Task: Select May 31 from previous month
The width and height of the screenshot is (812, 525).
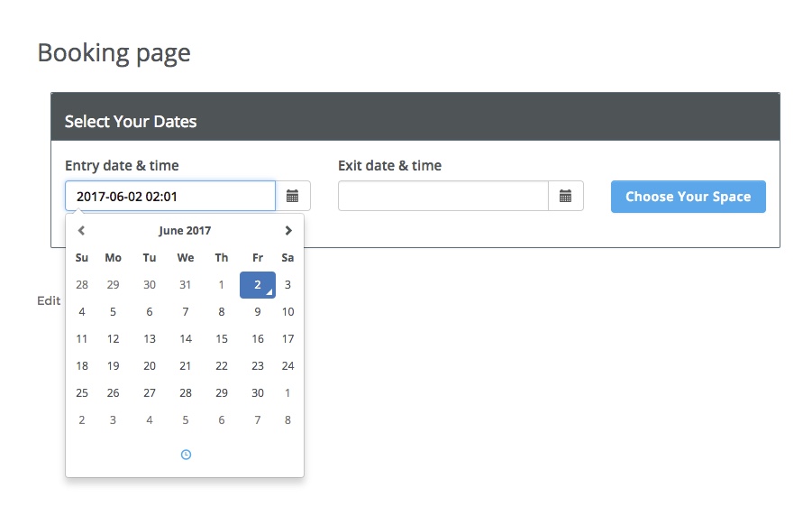Action: click(186, 285)
